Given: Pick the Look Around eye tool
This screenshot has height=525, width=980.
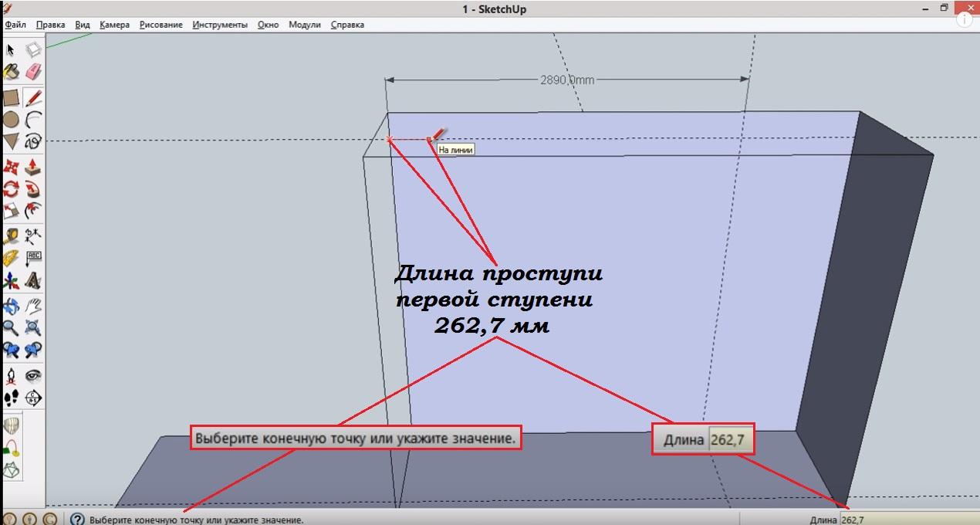Looking at the screenshot, I should coord(33,376).
